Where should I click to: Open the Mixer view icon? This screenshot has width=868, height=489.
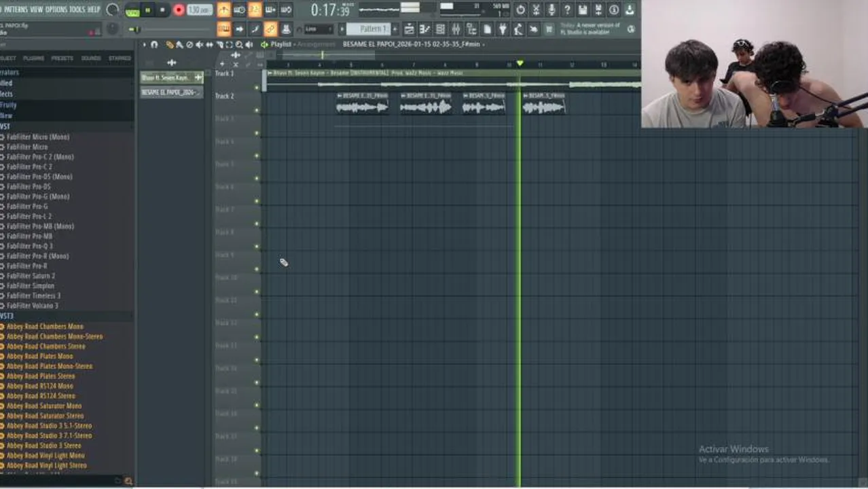(x=456, y=29)
